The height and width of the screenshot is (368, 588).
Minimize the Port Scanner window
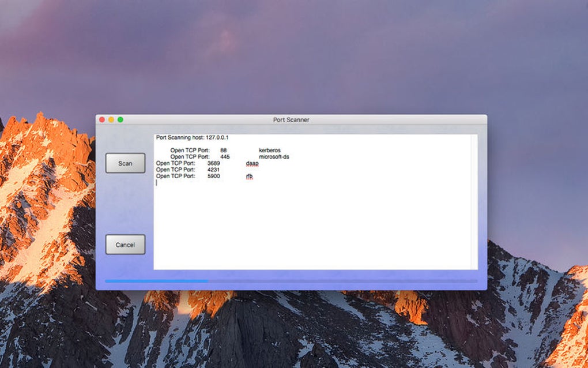(x=111, y=119)
